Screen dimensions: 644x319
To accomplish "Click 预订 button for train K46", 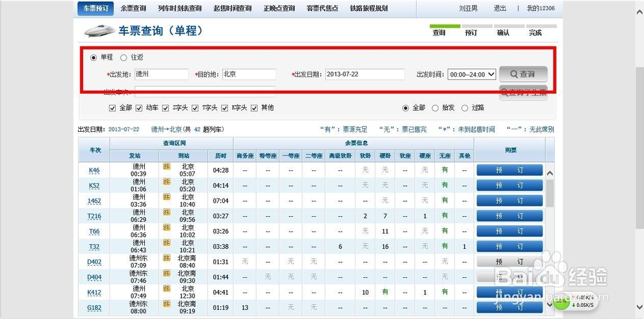I will click(509, 170).
